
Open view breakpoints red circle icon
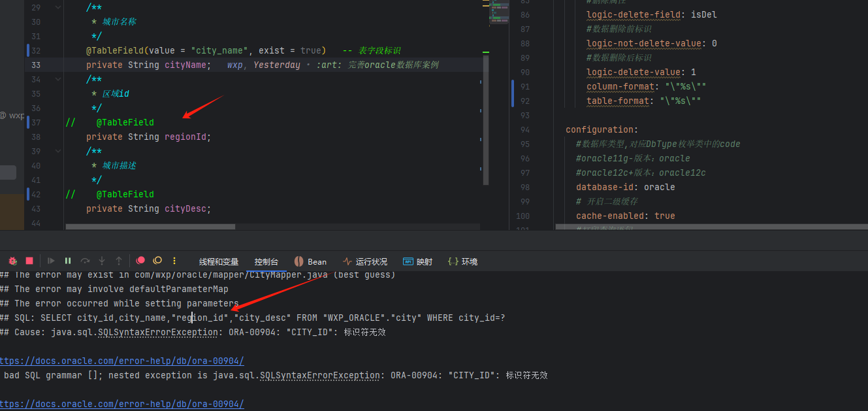[140, 261]
